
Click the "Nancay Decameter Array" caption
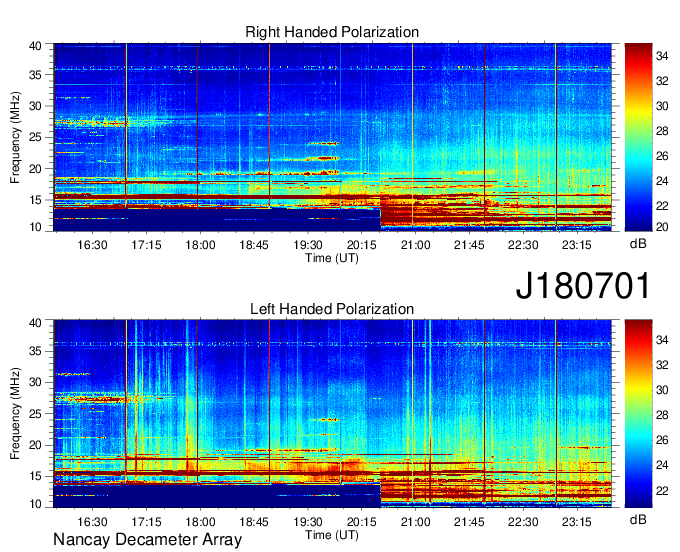coord(147,539)
